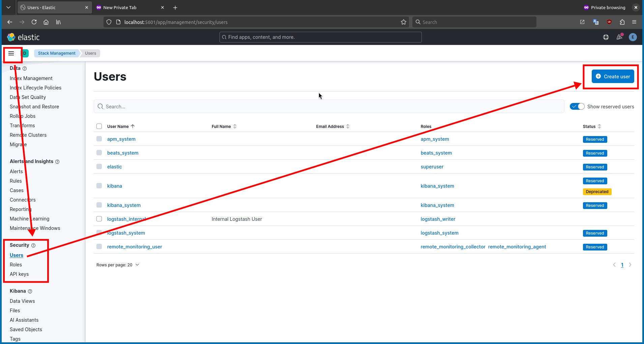This screenshot has width=644, height=344.
Task: Open remote_monitoring_user details
Action: point(135,247)
